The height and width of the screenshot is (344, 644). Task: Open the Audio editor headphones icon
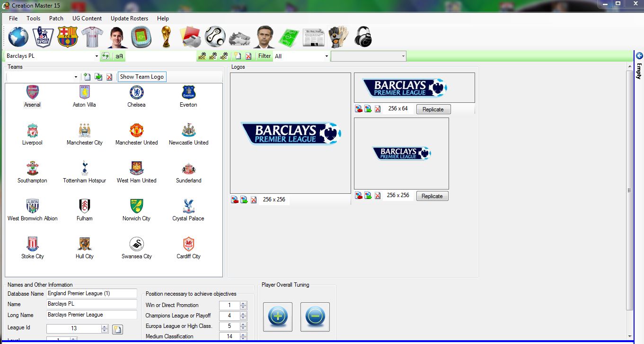(363, 37)
